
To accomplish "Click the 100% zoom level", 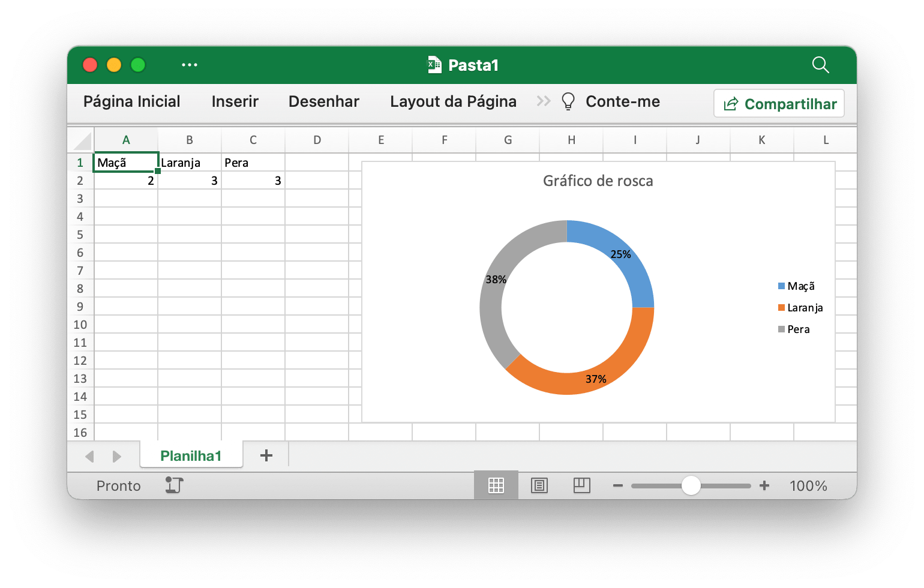I will 808,486.
